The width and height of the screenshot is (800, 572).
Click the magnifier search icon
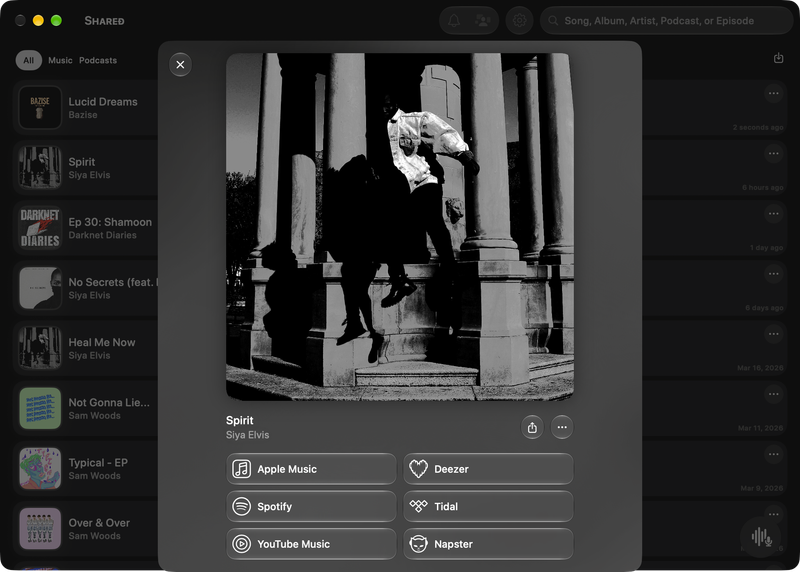click(x=553, y=20)
